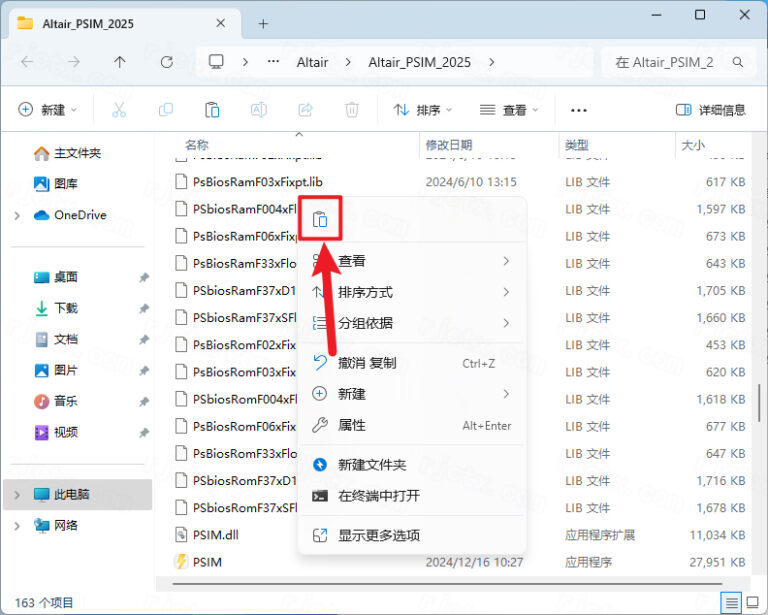
Task: Click the paste icon in context menu
Action: [320, 219]
